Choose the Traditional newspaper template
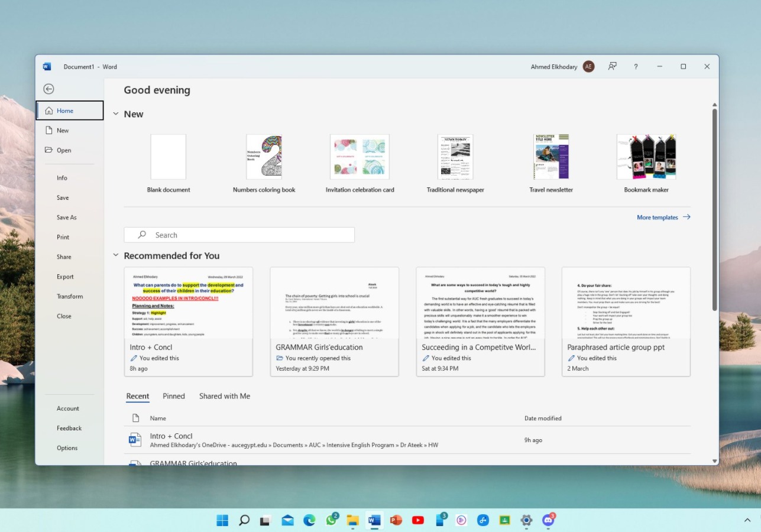 pos(455,164)
